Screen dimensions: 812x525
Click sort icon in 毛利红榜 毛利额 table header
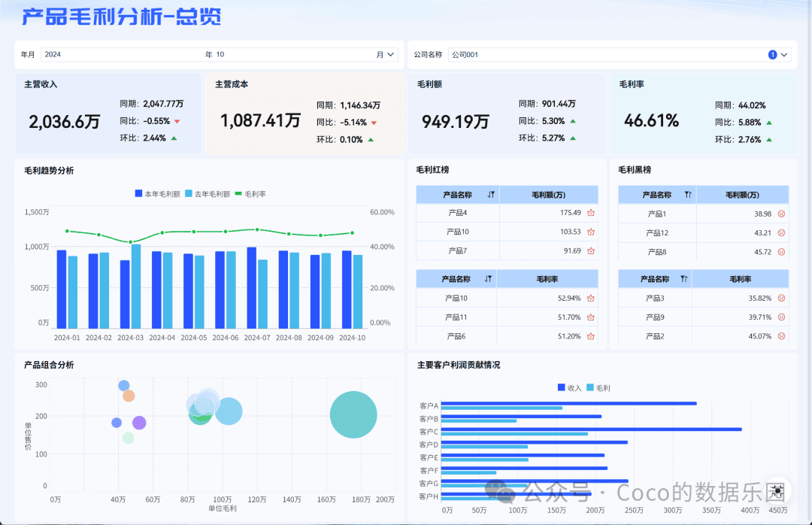491,195
